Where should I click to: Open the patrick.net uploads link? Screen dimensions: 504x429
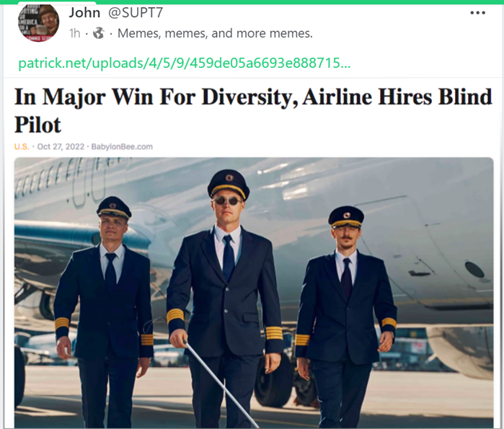coord(184,63)
